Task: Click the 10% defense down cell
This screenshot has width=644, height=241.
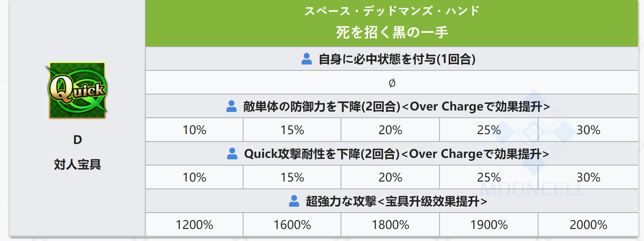Action: tap(194, 130)
